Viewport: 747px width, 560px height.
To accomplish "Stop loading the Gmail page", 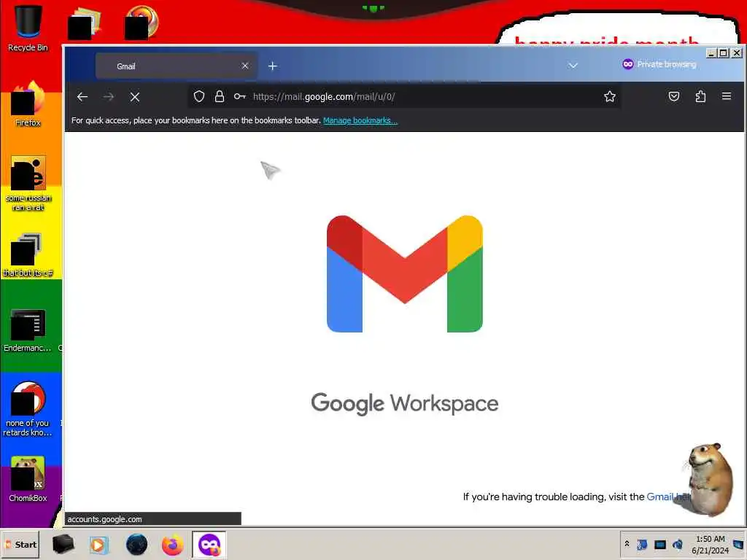I will click(135, 97).
